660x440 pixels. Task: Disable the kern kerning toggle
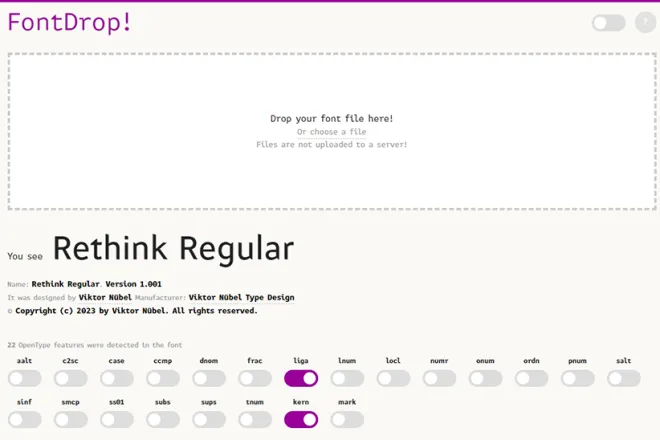pyautogui.click(x=301, y=419)
